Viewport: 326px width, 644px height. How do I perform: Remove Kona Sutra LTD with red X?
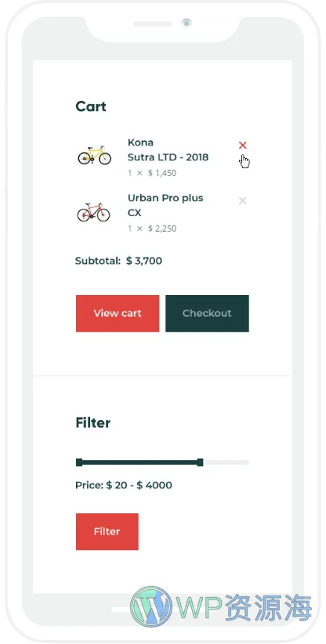[243, 145]
